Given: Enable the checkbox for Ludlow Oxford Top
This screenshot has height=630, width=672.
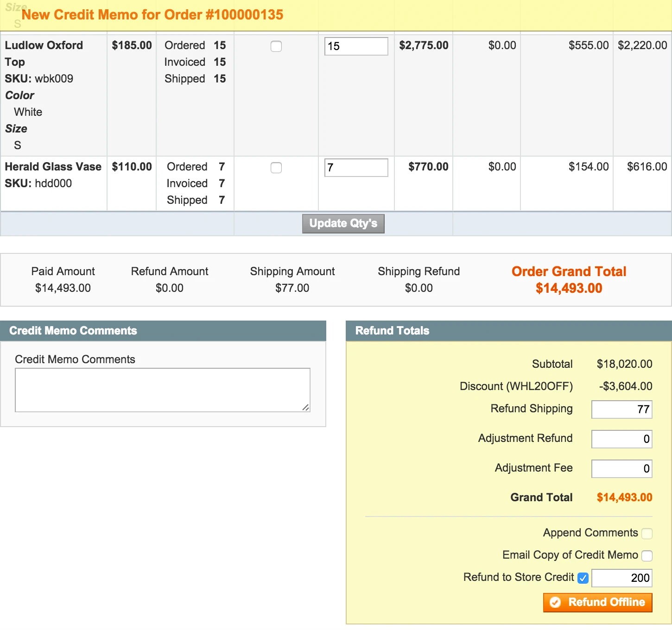Looking at the screenshot, I should pos(276,46).
